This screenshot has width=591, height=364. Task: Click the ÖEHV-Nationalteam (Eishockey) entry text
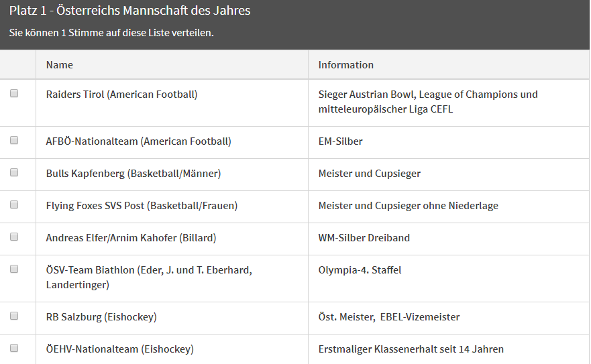point(120,349)
